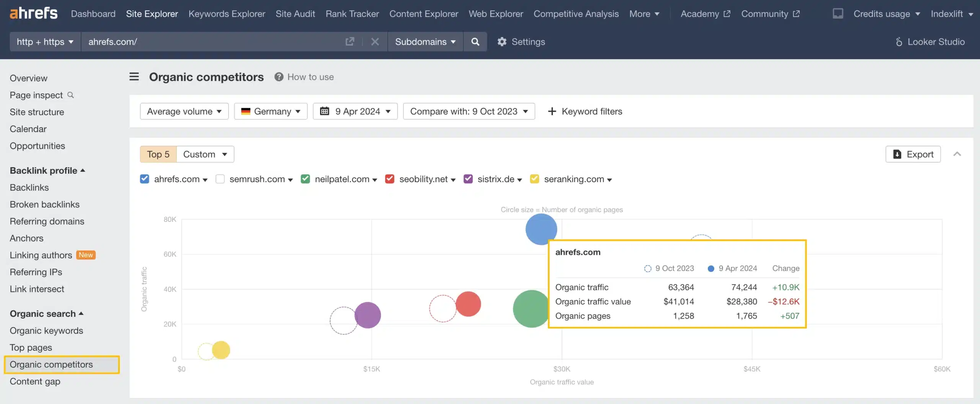Viewport: 980px width, 404px height.
Task: Toggle neilpatel.com checkbox
Action: point(305,179)
